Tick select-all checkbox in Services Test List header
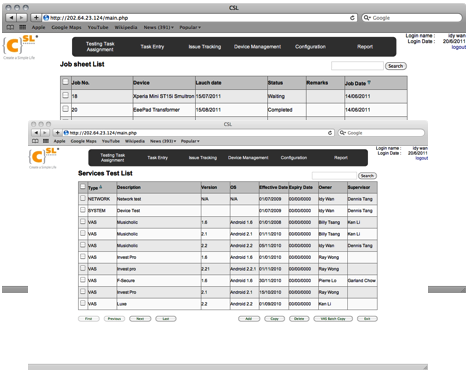 (83, 186)
